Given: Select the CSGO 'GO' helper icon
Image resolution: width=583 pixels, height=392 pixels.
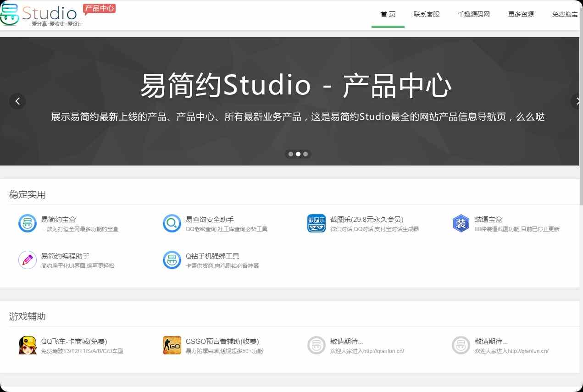Looking at the screenshot, I should click(x=172, y=346).
